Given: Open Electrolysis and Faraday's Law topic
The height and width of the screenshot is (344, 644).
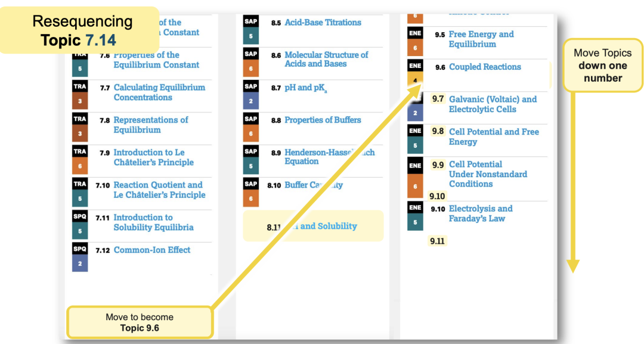Looking at the screenshot, I should (x=481, y=213).
